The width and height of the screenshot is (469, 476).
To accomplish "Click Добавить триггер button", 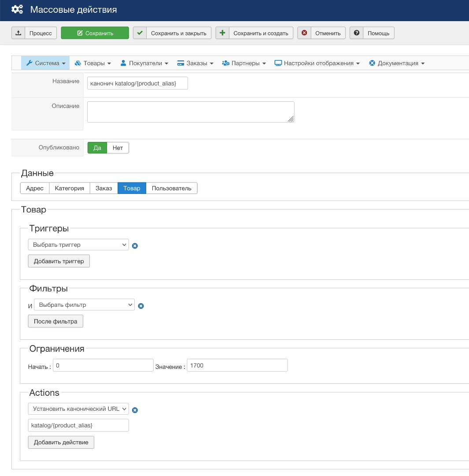I will pyautogui.click(x=59, y=261).
